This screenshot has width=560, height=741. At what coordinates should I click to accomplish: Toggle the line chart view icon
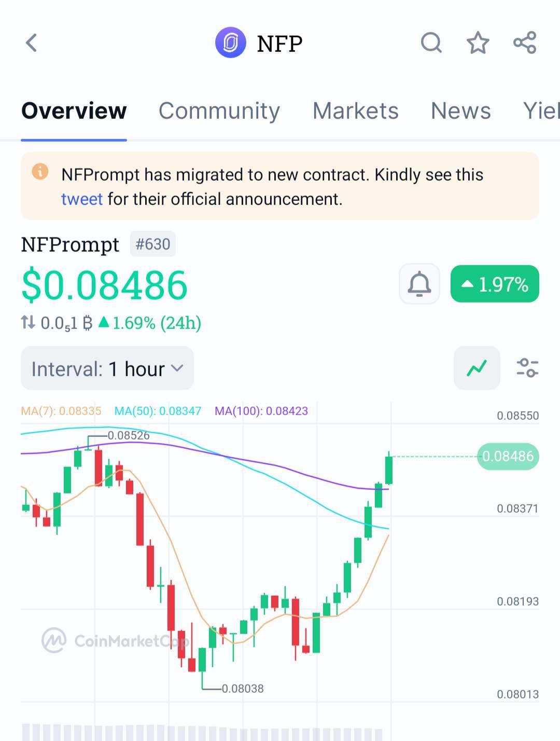click(x=477, y=368)
